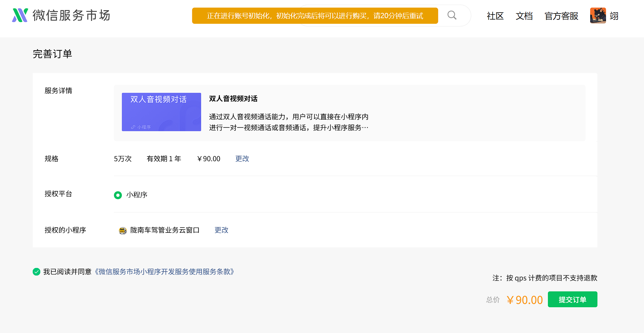This screenshot has width=644, height=333.
Task: Open the 社区 menu item
Action: pos(495,16)
